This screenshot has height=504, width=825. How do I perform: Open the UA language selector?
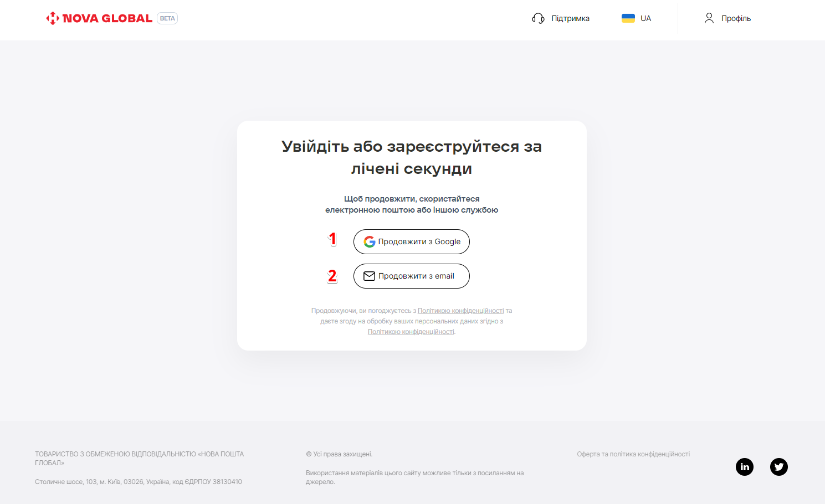645,18
